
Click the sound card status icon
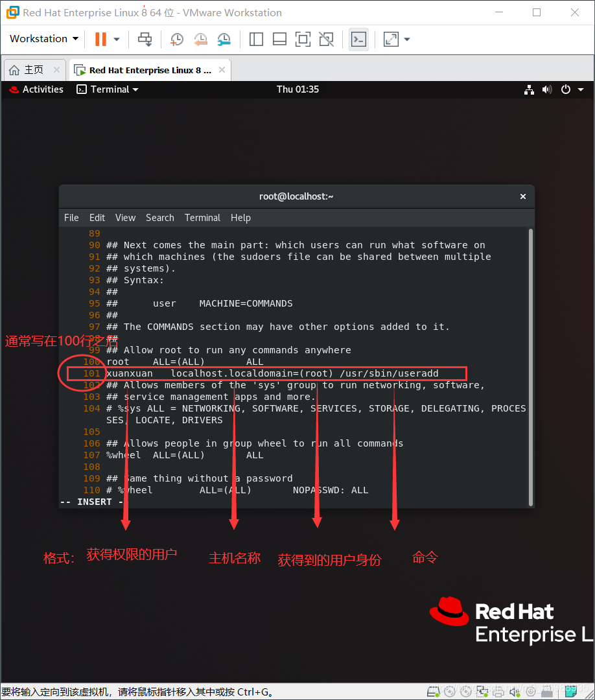515,692
